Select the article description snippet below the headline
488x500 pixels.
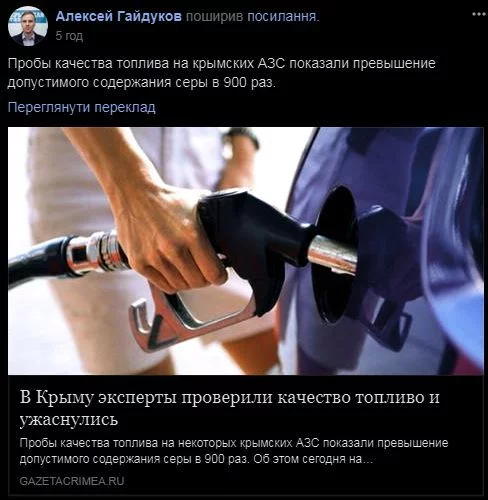click(x=234, y=451)
